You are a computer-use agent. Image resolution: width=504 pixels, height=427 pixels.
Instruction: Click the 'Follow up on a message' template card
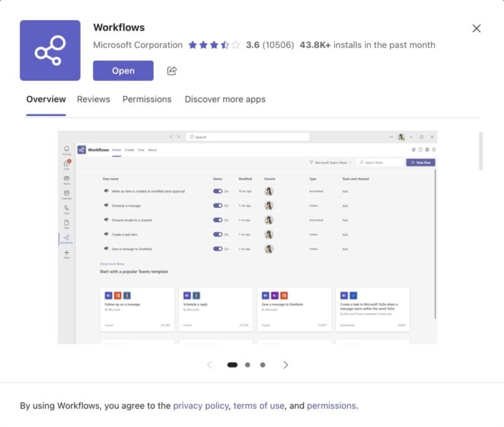coord(137,309)
